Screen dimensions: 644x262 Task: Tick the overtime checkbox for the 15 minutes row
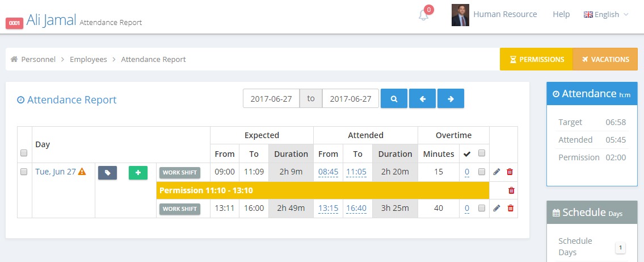click(482, 172)
